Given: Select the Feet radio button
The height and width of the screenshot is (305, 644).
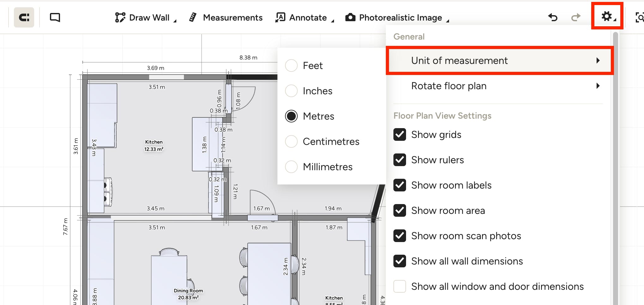Looking at the screenshot, I should pyautogui.click(x=291, y=65).
